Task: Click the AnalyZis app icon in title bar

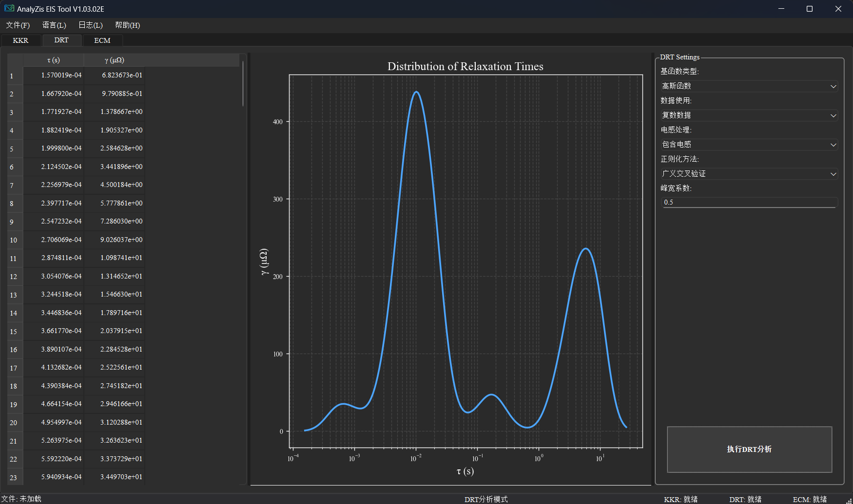Action: click(9, 9)
